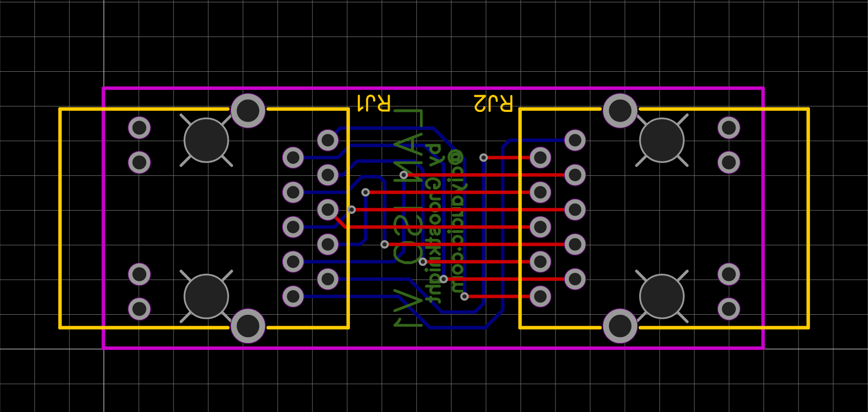The height and width of the screenshot is (412, 868).
Task: Click the via at the top red trace's left end
Action: click(x=483, y=158)
